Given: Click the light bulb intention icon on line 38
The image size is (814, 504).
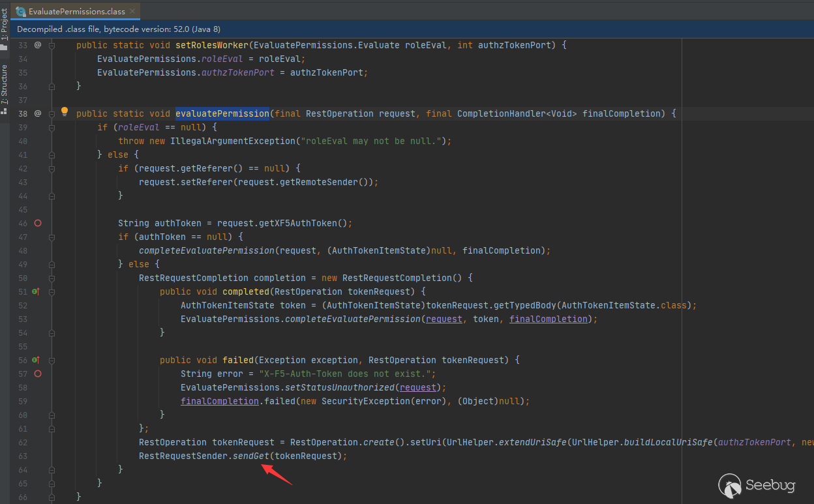Looking at the screenshot, I should [x=64, y=112].
